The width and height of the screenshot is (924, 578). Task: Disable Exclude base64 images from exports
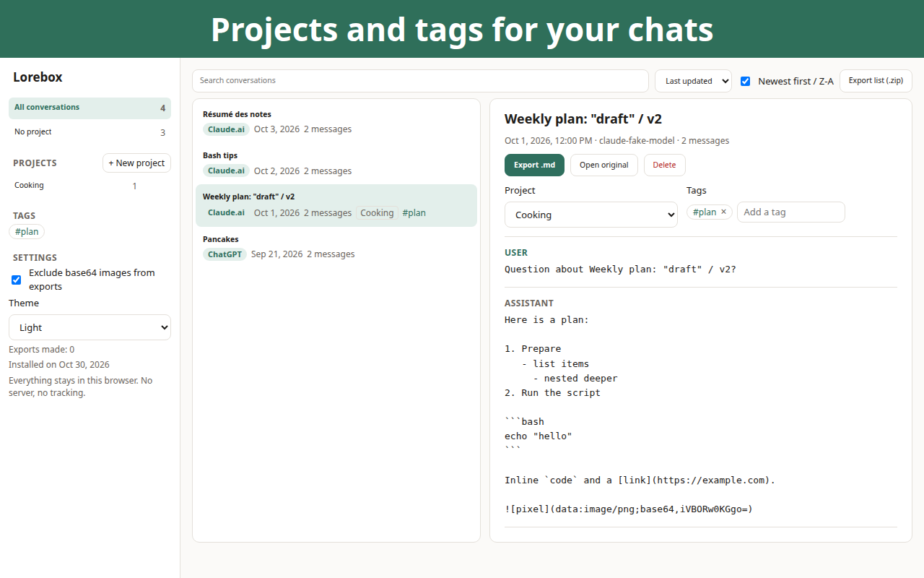(x=17, y=280)
